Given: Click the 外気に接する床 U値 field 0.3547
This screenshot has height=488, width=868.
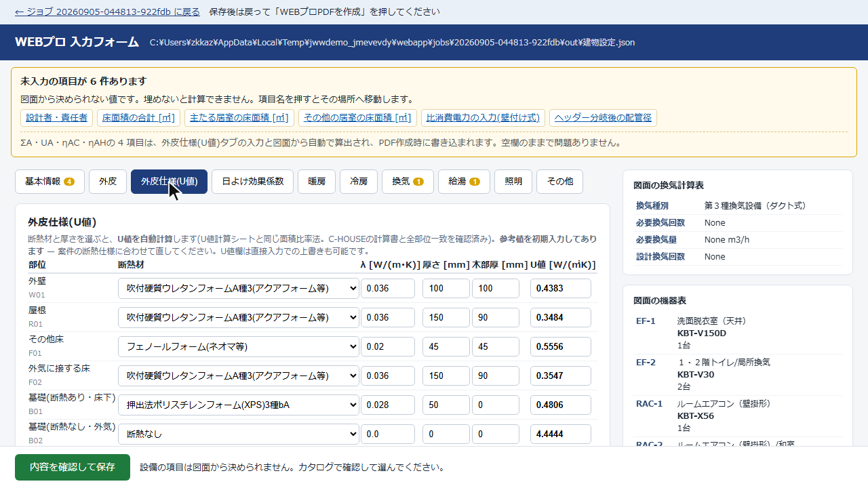Looking at the screenshot, I should [x=561, y=375].
